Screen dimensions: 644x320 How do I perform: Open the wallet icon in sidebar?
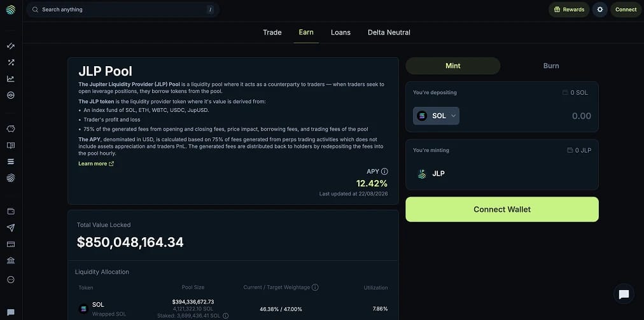point(11,211)
